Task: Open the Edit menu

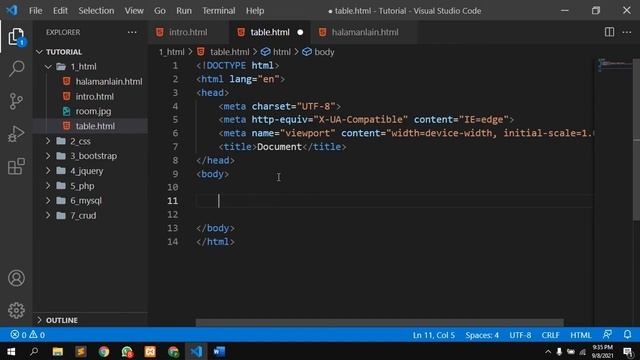Action: tap(60, 11)
